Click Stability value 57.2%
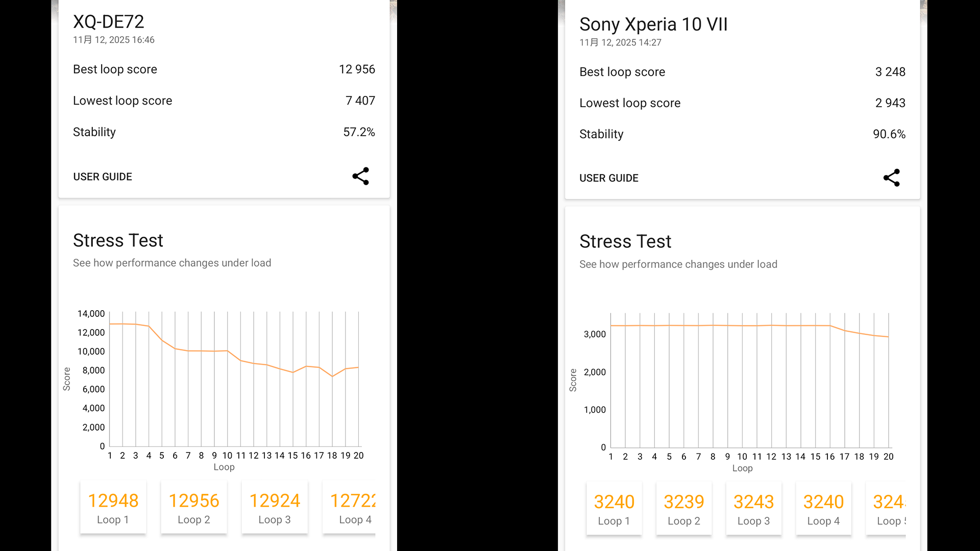 tap(359, 132)
